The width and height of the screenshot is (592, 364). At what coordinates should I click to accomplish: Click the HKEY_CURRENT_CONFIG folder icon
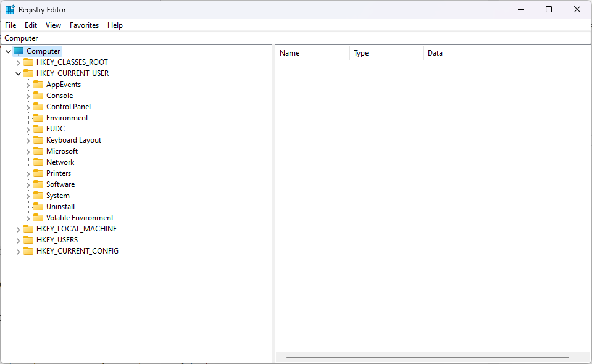pyautogui.click(x=28, y=251)
